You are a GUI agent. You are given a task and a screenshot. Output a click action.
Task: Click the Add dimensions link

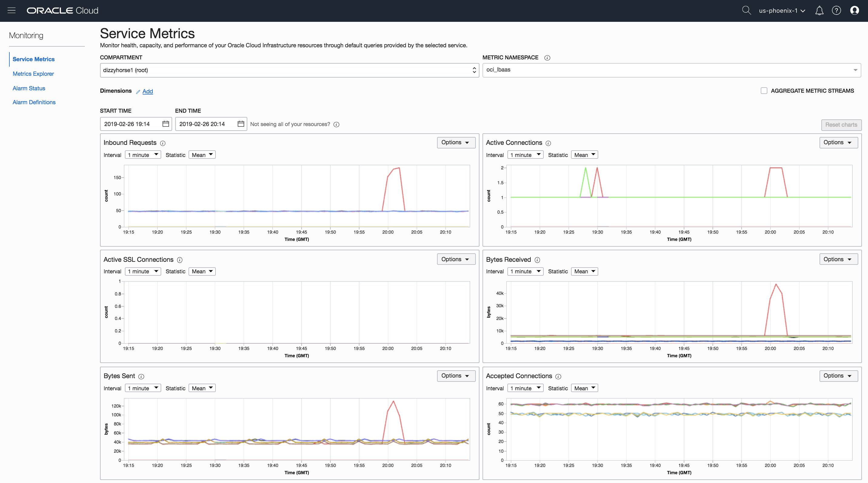(148, 91)
